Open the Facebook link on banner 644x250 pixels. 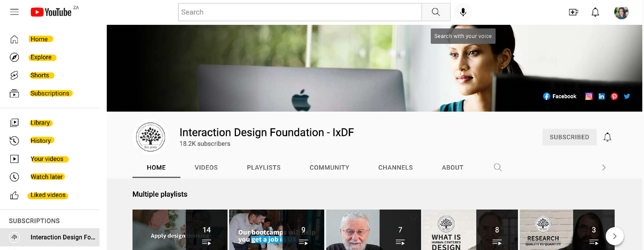[x=560, y=96]
